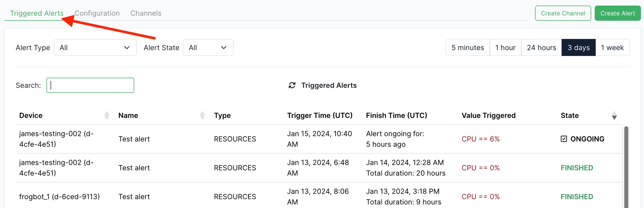Open the Alert Type dropdown
The height and width of the screenshot is (208, 644).
[x=95, y=48]
